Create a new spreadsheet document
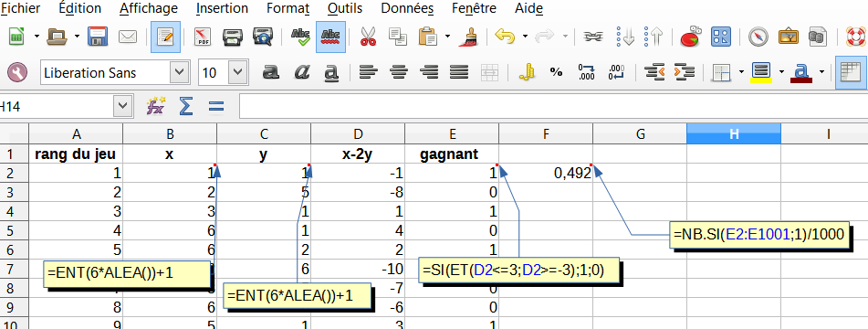Viewport: 868px width, 329px height. click(x=16, y=37)
